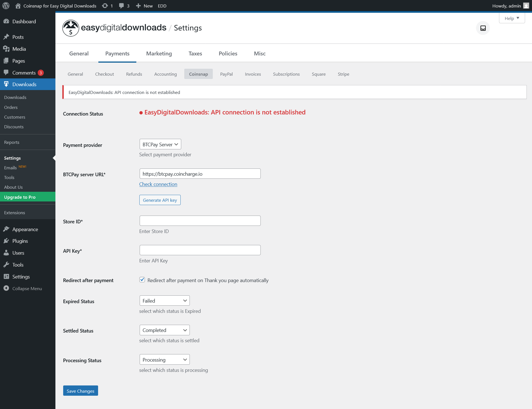Click the WordPress logo icon
532x409 pixels.
[x=6, y=6]
